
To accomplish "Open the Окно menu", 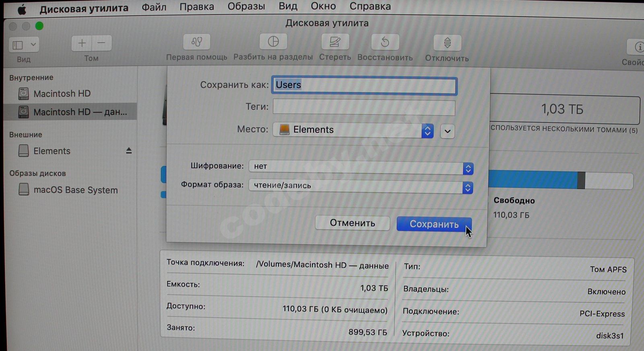I will [323, 6].
